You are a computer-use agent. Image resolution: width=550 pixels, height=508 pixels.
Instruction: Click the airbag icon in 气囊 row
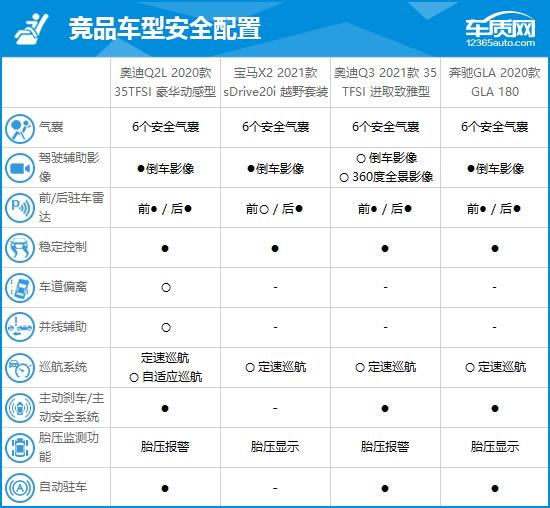20,128
